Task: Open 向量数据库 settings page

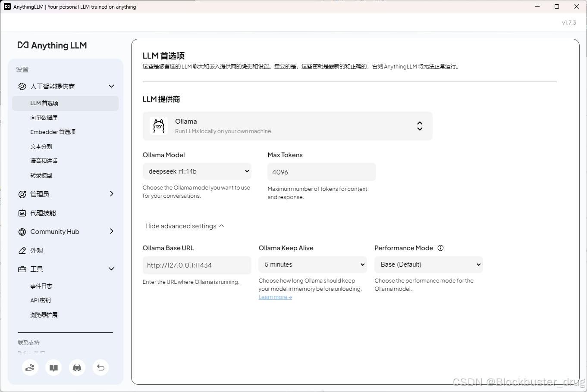Action: coord(44,118)
